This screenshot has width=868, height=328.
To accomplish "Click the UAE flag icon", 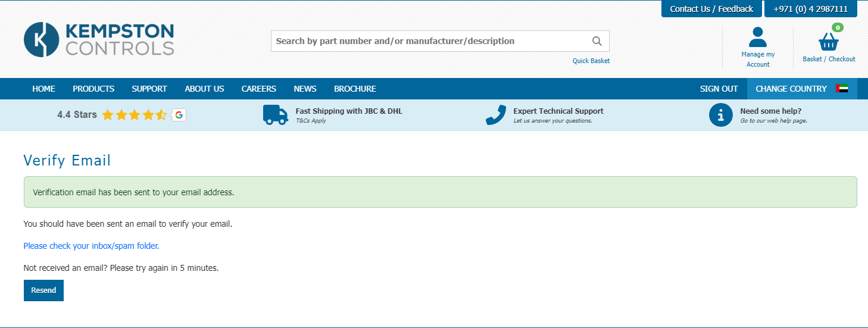I will 842,89.
